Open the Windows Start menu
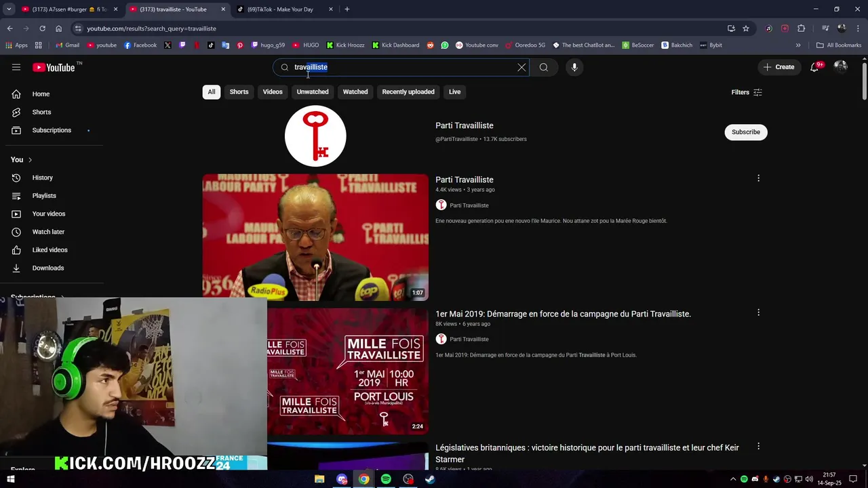Viewport: 868px width, 488px height. [x=11, y=479]
